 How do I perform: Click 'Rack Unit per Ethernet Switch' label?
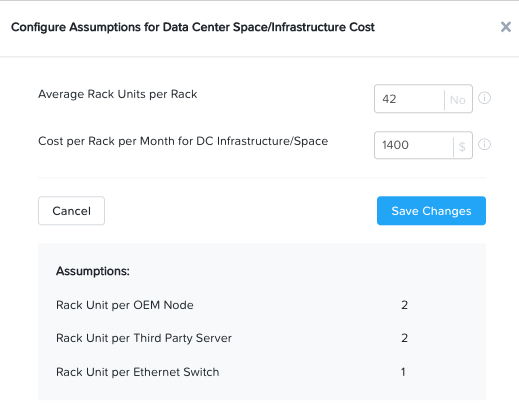(138, 372)
